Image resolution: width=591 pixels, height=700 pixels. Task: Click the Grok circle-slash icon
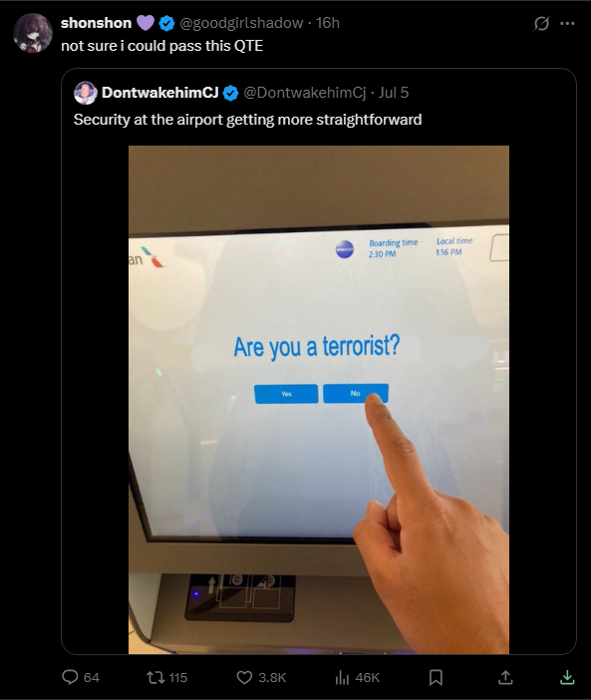pyautogui.click(x=541, y=23)
